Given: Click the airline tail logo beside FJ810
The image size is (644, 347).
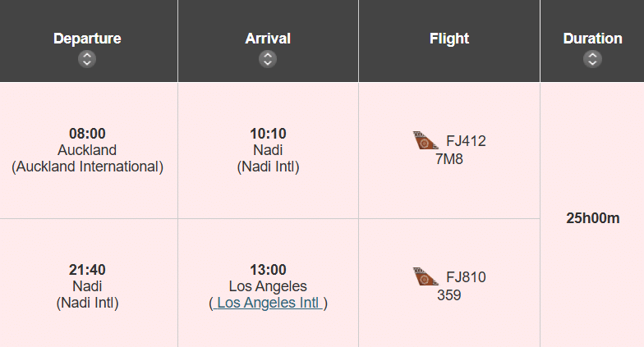Looking at the screenshot, I should click(x=425, y=277).
